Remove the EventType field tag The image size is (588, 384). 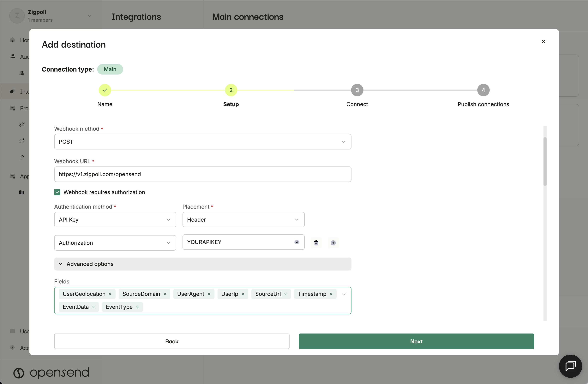[x=137, y=307]
